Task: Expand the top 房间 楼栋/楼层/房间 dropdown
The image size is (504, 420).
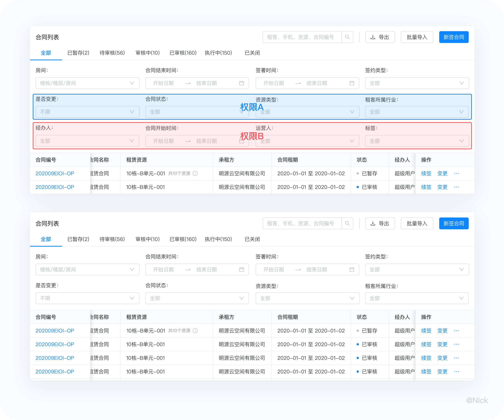Action: pyautogui.click(x=87, y=83)
